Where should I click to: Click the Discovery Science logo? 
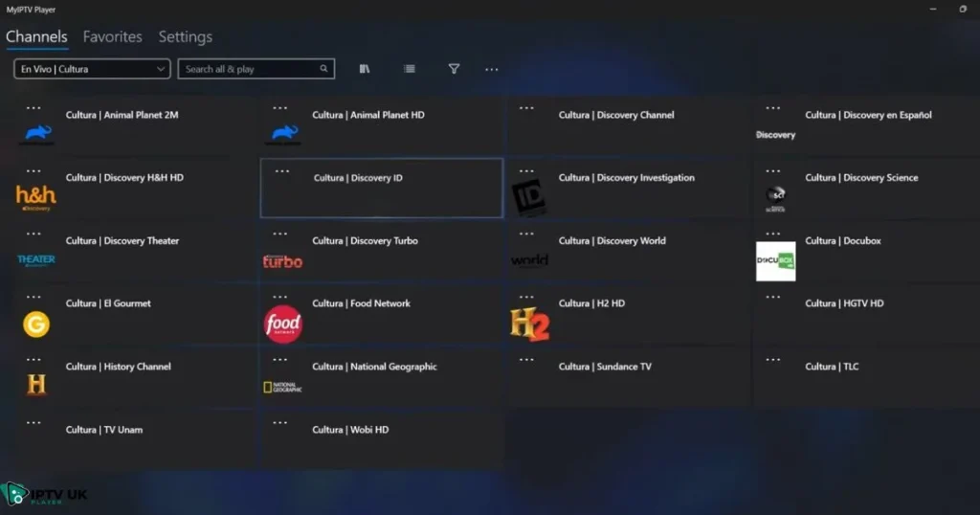(x=775, y=199)
